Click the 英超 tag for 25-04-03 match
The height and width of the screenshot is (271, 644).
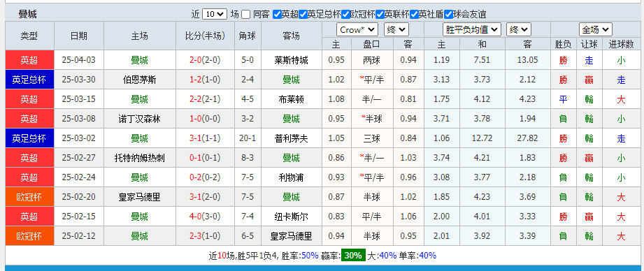[x=29, y=60]
